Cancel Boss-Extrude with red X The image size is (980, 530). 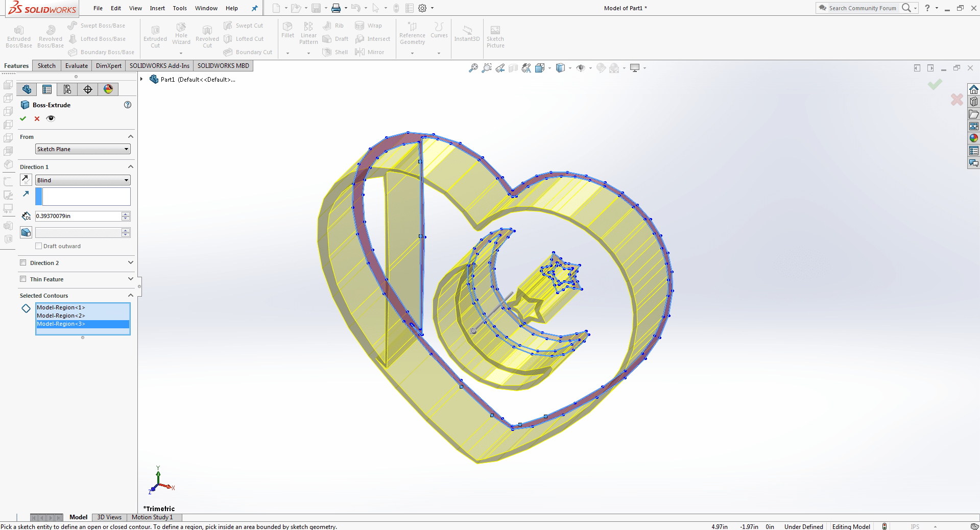(37, 118)
